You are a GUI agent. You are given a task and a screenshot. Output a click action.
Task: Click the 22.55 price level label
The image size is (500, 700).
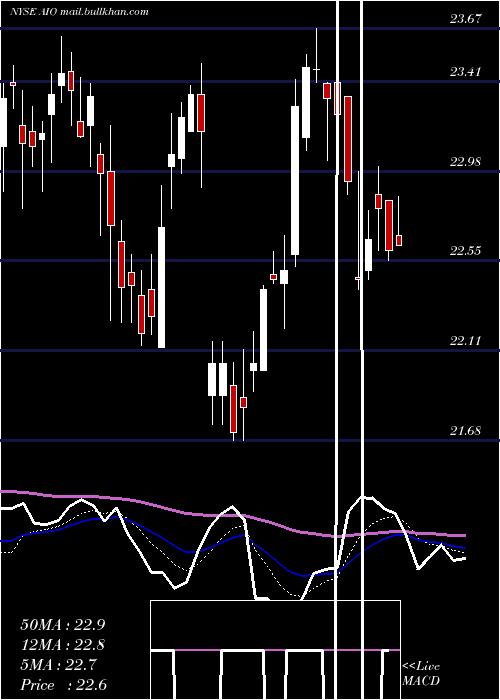(x=466, y=250)
